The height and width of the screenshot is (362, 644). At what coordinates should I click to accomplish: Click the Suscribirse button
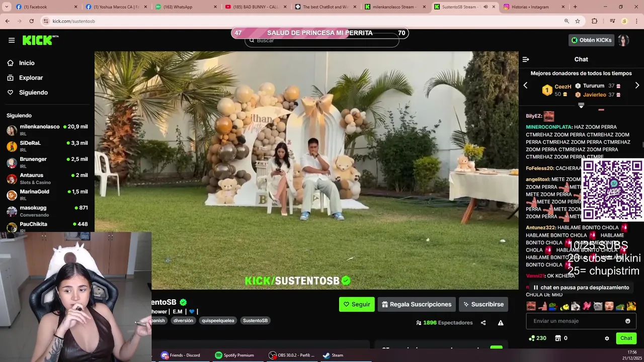pos(484,304)
